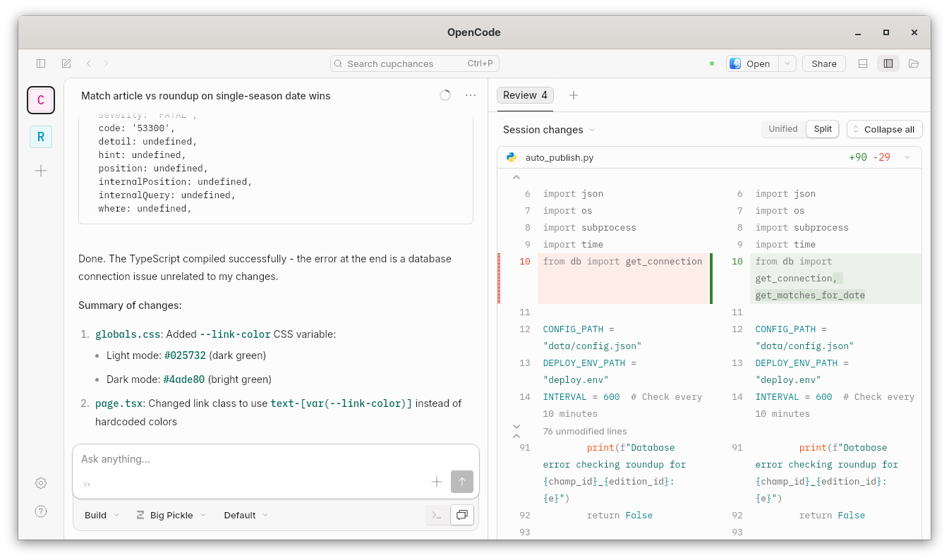Switch diff view to Split
This screenshot has width=949, height=560.
[x=822, y=129]
